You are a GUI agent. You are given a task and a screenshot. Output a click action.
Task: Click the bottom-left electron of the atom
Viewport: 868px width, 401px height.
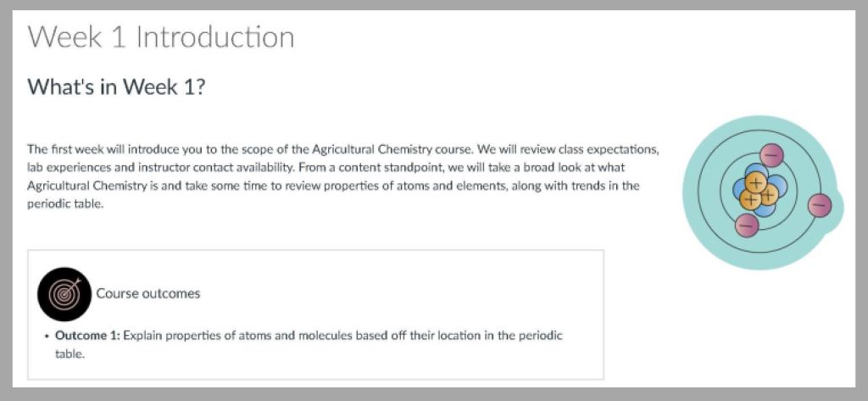click(747, 225)
